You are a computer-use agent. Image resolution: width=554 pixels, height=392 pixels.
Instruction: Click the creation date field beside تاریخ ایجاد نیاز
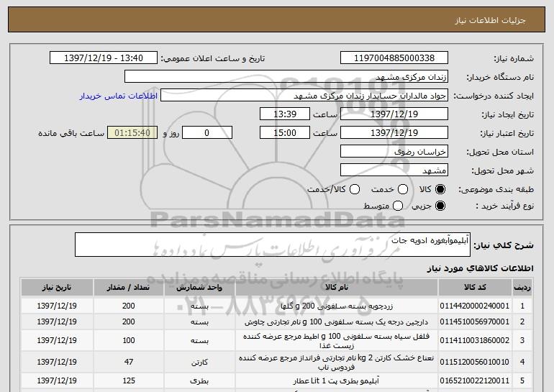[x=394, y=114]
